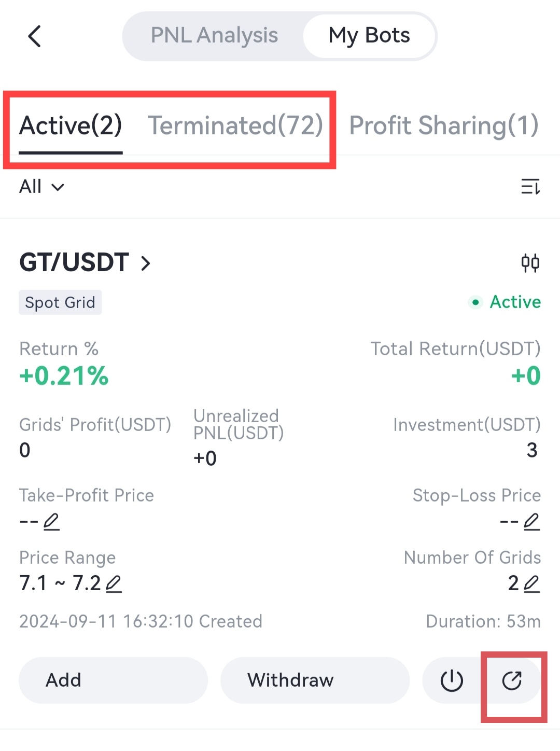
Task: Edit the Stop-Loss Price pencil icon
Action: coord(531,521)
